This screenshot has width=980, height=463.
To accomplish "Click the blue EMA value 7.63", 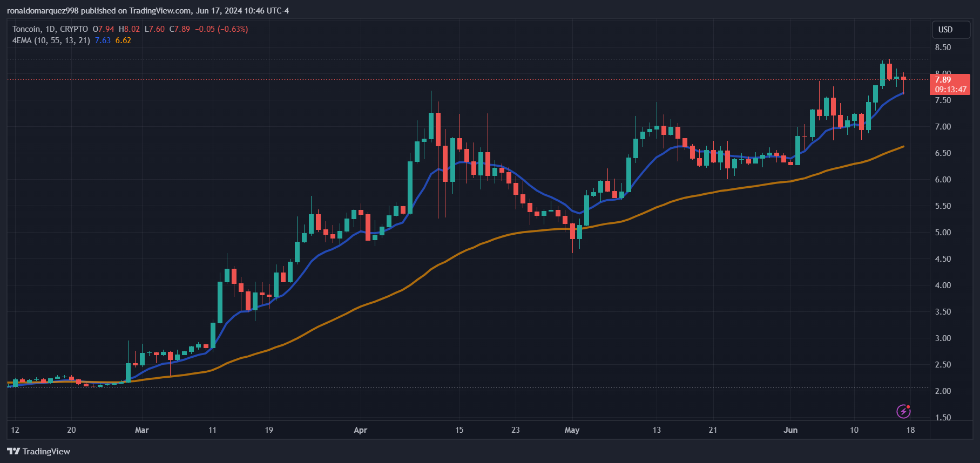I will click(103, 40).
